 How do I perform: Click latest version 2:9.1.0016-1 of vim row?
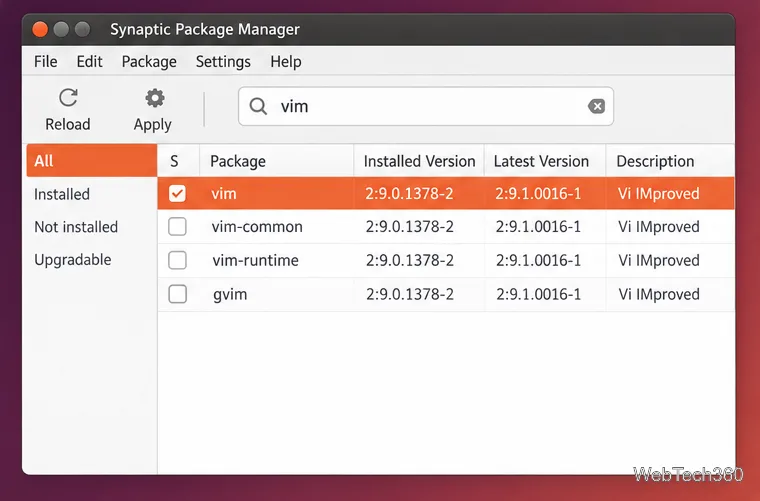point(538,193)
